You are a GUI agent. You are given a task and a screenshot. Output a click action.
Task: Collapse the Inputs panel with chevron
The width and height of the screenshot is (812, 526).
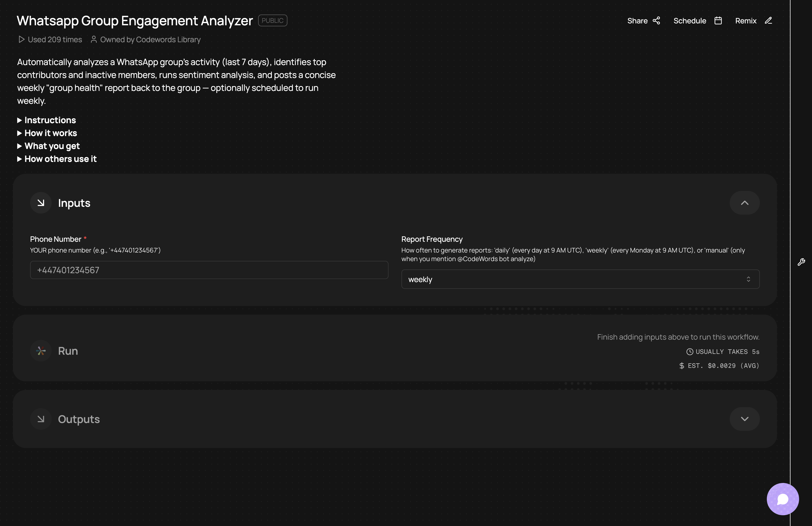pos(745,203)
